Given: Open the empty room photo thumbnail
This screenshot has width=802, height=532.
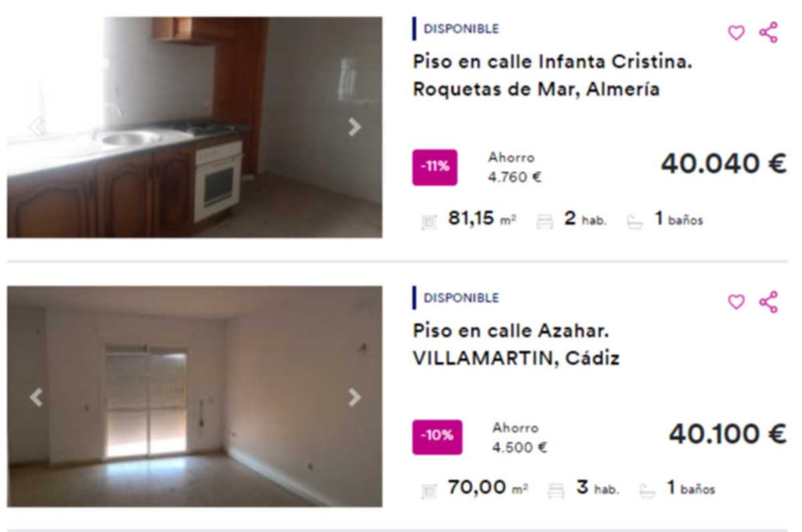Looking at the screenshot, I should click(x=194, y=396).
